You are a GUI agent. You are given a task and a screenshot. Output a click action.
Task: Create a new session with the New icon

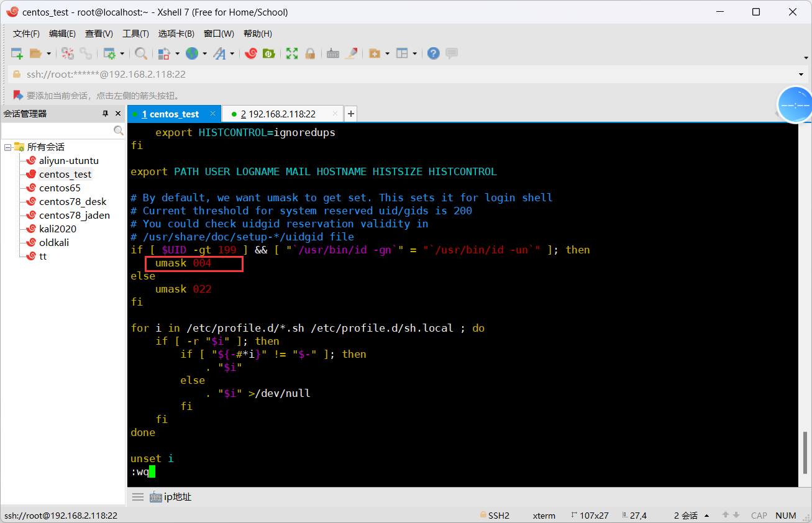pos(16,53)
